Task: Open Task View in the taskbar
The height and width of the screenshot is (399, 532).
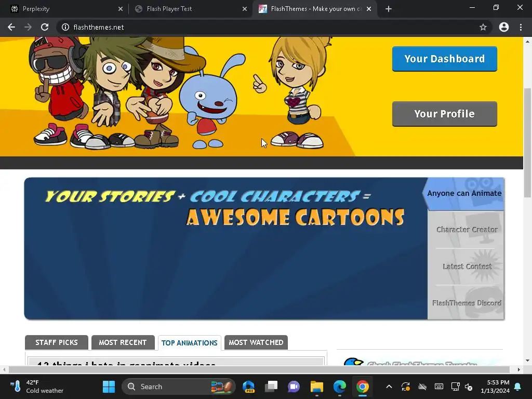Action: click(x=271, y=387)
